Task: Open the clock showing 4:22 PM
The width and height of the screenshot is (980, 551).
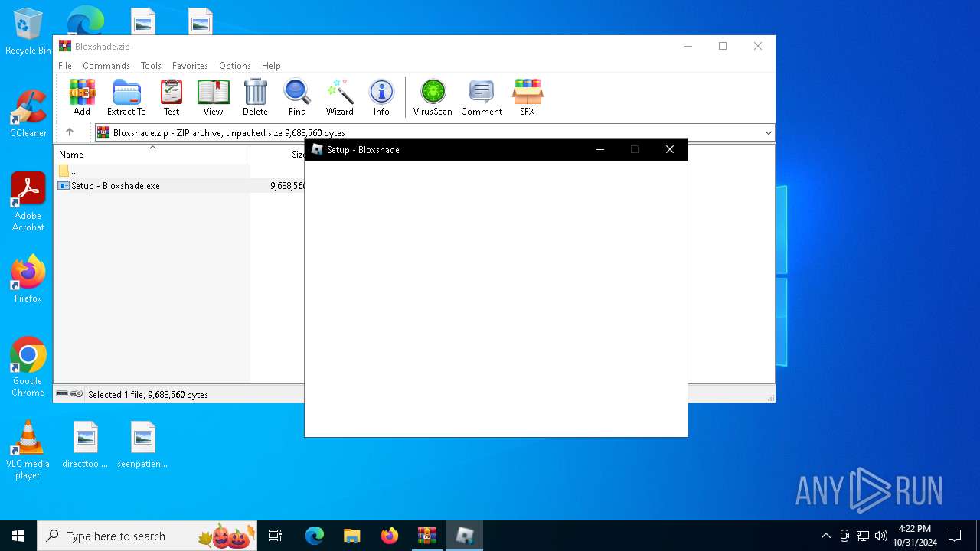Action: pos(915,536)
